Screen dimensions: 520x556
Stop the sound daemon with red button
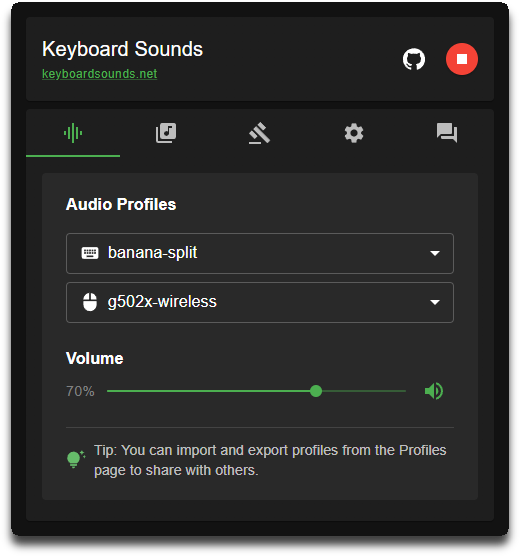tap(461, 59)
